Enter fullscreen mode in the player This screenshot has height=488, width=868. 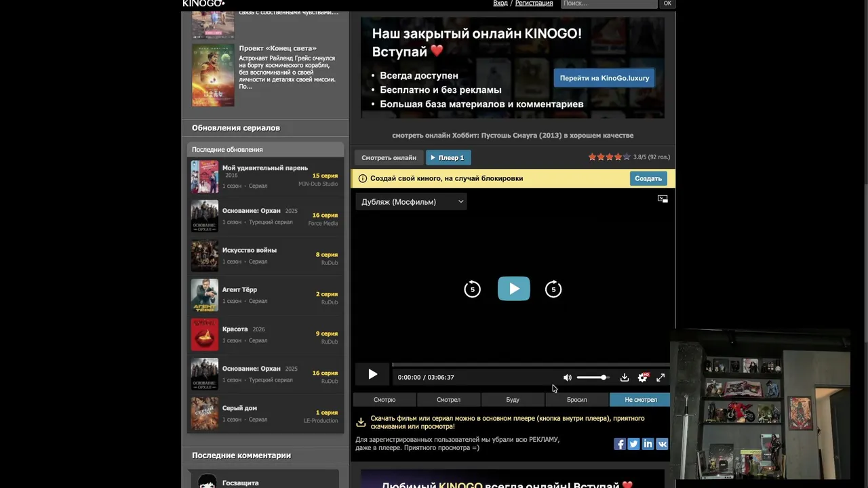660,378
